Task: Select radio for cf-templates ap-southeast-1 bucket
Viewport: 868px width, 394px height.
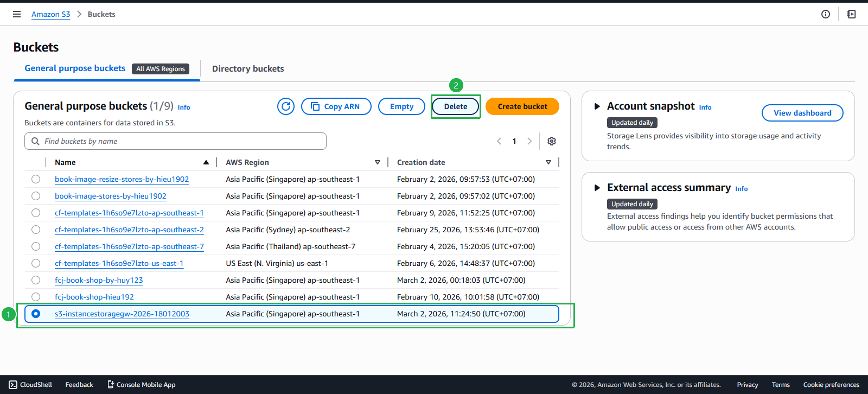Action: click(36, 213)
